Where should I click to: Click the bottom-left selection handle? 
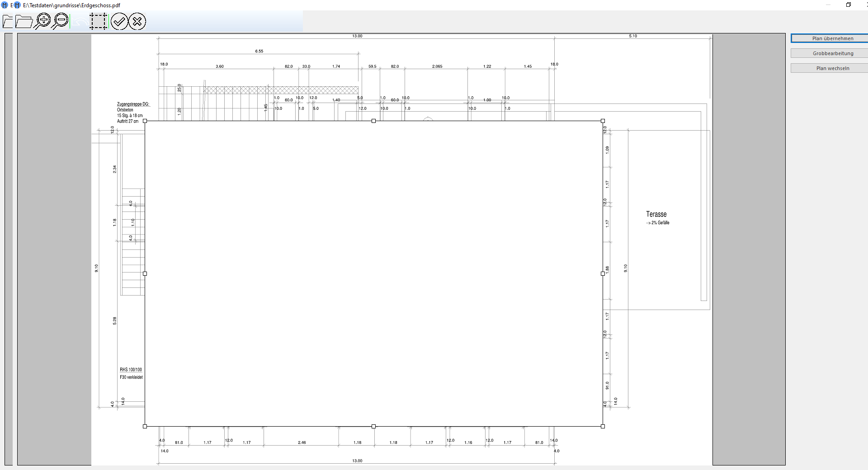coord(145,426)
